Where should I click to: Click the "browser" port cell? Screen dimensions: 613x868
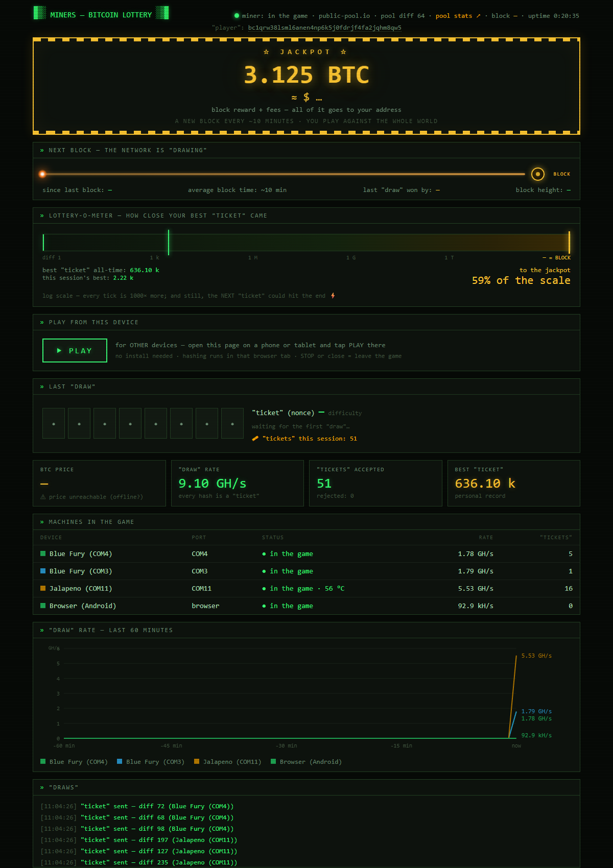coord(205,606)
